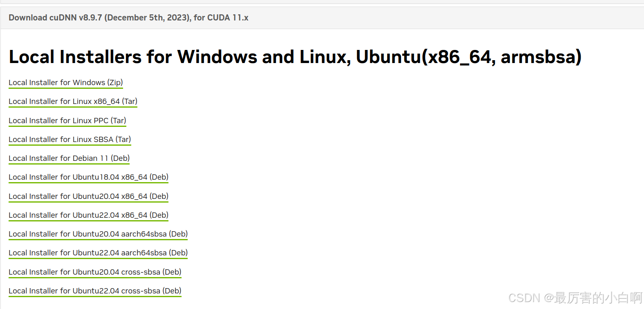644x309 pixels.
Task: Download Ubuntu18.04 x86_64 (Deb) installer
Action: pyautogui.click(x=88, y=177)
